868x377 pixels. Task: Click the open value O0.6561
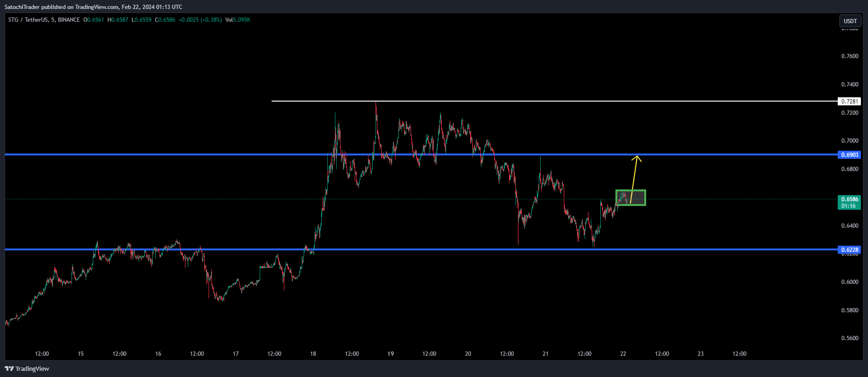point(94,20)
